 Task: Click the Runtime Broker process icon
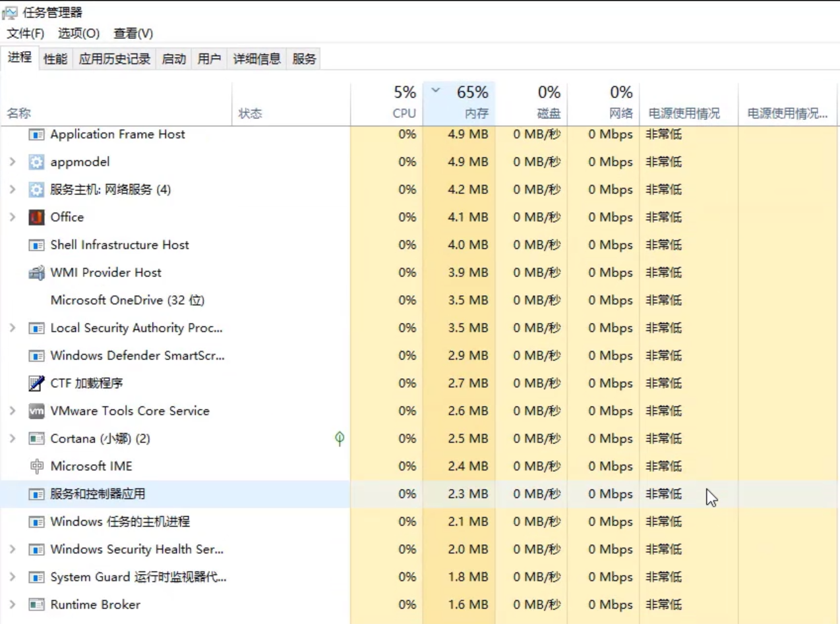[x=36, y=605]
